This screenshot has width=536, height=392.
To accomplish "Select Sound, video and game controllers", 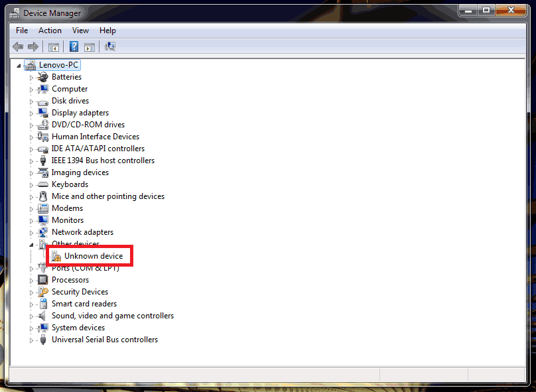I will pos(113,316).
